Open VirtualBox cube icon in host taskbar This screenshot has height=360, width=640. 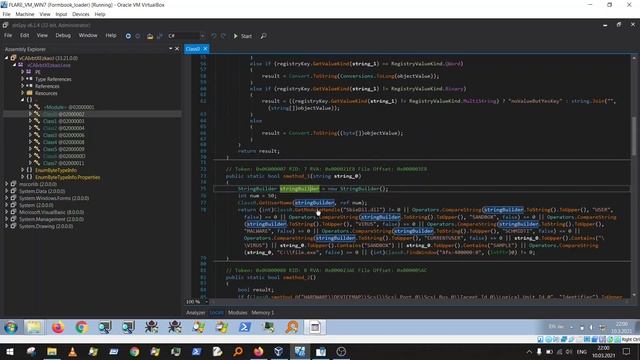pos(279,352)
